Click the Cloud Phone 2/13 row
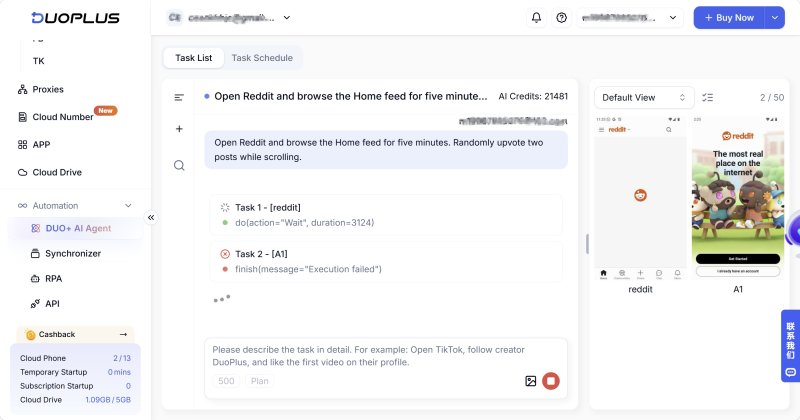 (x=76, y=358)
